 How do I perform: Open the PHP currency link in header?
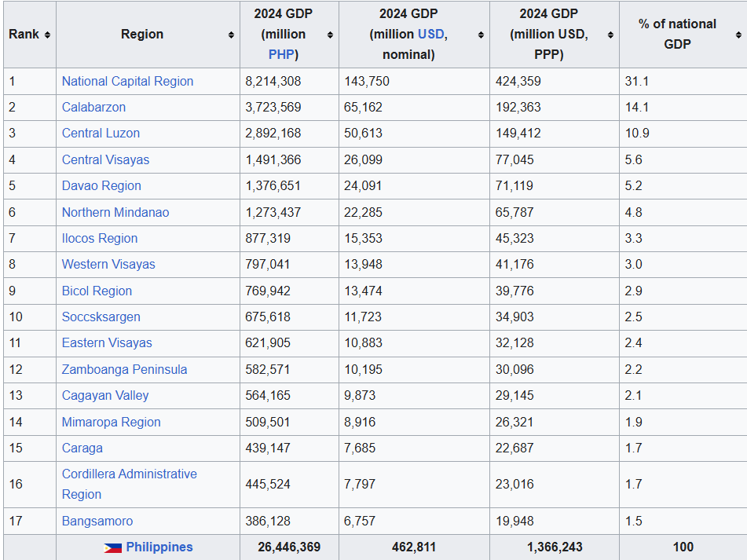(281, 54)
